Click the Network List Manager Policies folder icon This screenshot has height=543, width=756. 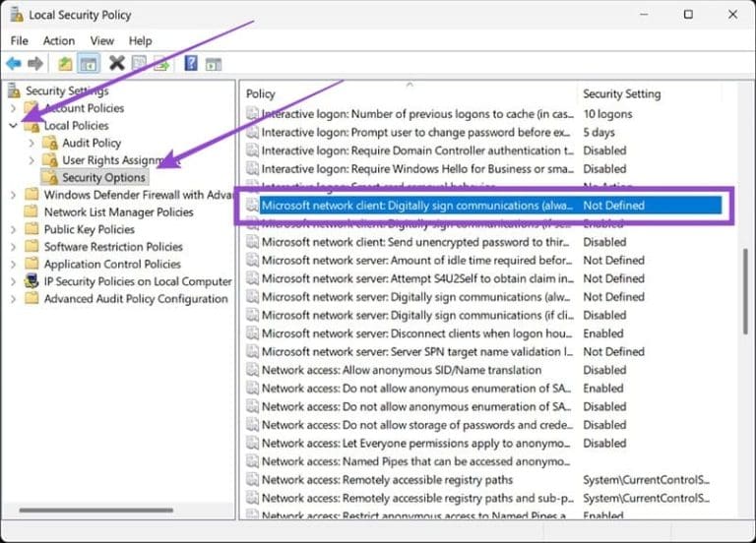[x=31, y=211]
